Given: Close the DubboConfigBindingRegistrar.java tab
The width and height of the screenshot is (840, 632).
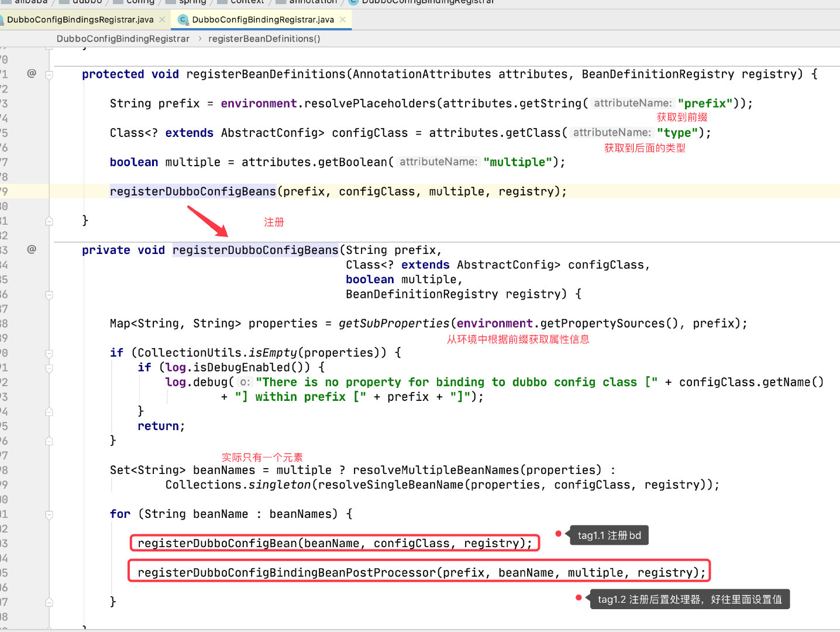Looking at the screenshot, I should tap(343, 20).
